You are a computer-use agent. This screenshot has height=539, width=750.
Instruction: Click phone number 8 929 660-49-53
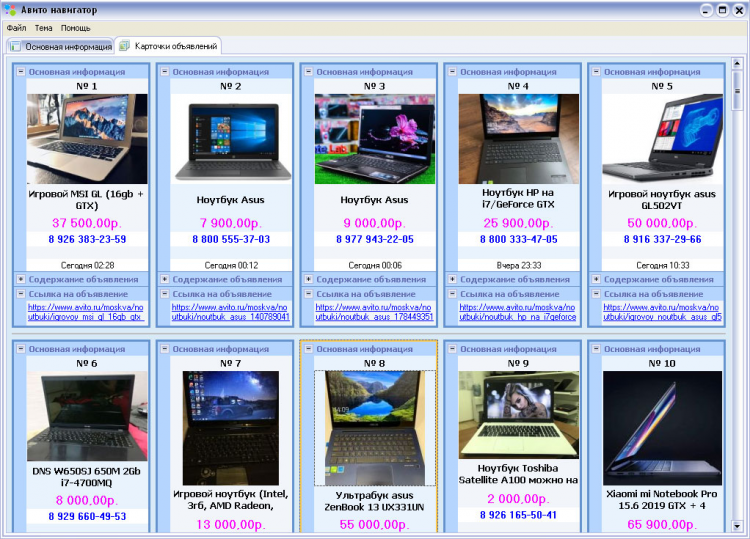(x=87, y=517)
